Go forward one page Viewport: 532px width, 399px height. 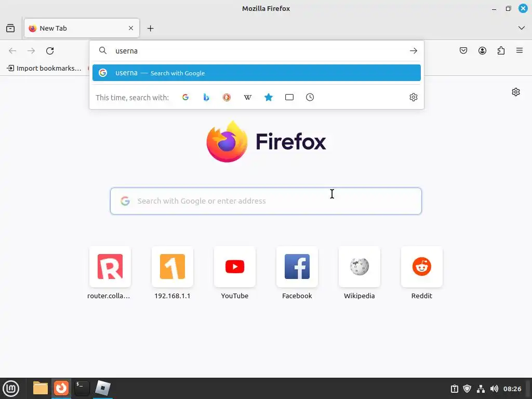[x=31, y=51]
